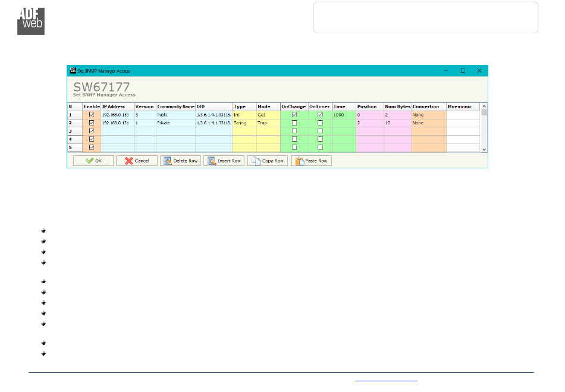Click the Copy Row button

point(267,161)
